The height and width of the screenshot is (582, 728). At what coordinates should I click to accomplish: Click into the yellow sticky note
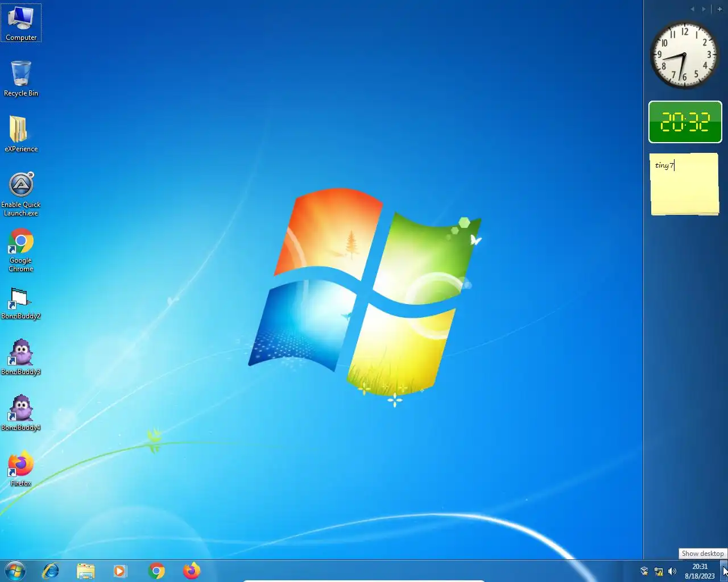coord(685,184)
